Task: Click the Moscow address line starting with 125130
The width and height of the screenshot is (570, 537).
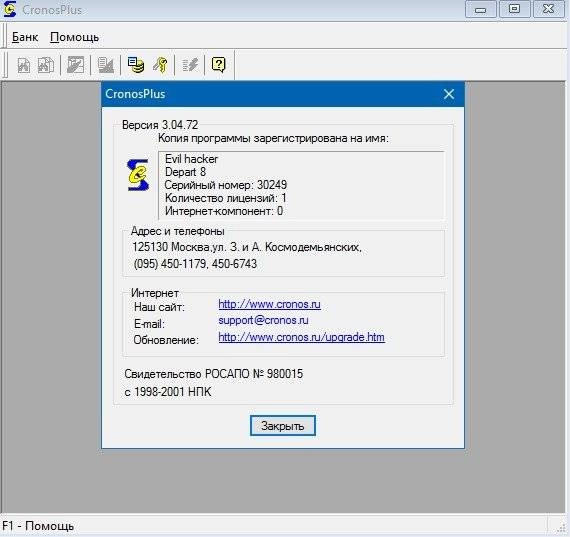Action: [247, 247]
